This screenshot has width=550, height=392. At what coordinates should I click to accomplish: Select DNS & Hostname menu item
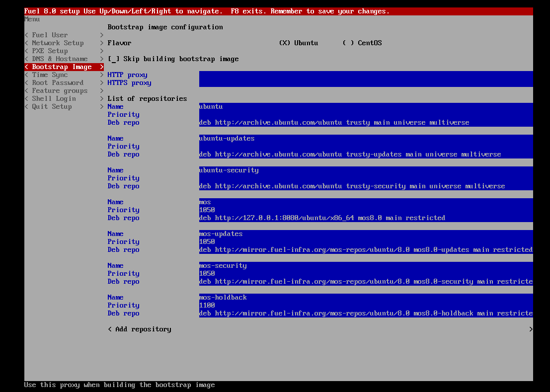[x=64, y=59]
